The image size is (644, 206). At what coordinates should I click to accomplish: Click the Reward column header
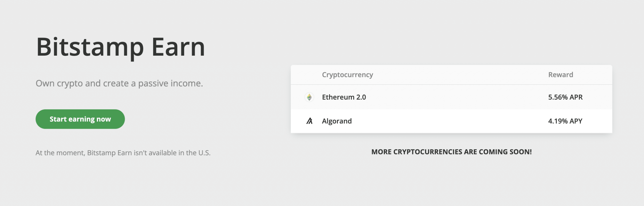[x=560, y=75]
